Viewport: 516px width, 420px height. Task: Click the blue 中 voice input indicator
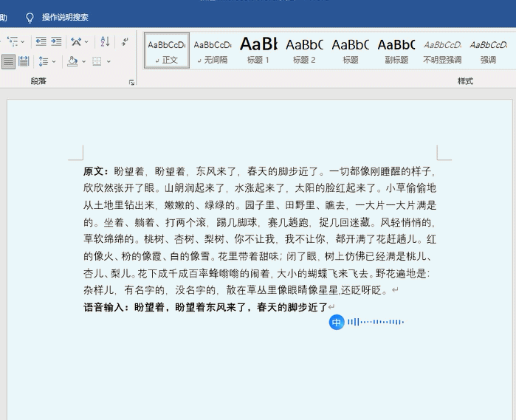(x=337, y=322)
